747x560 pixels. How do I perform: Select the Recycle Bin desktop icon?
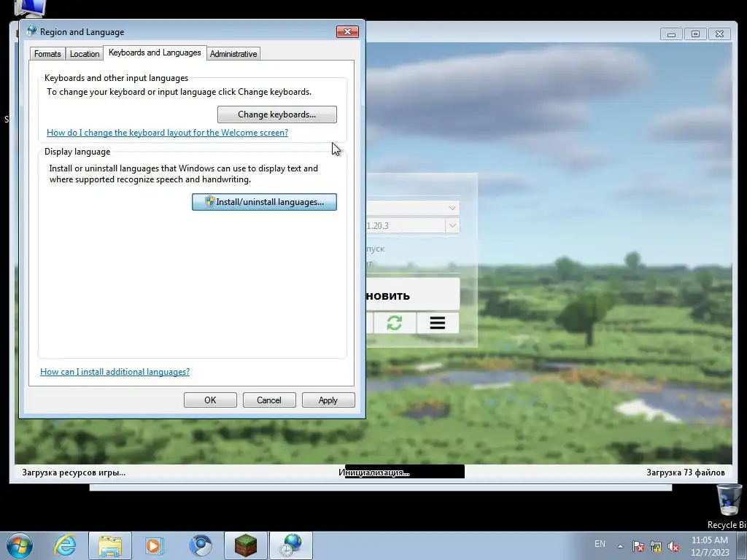point(729,506)
